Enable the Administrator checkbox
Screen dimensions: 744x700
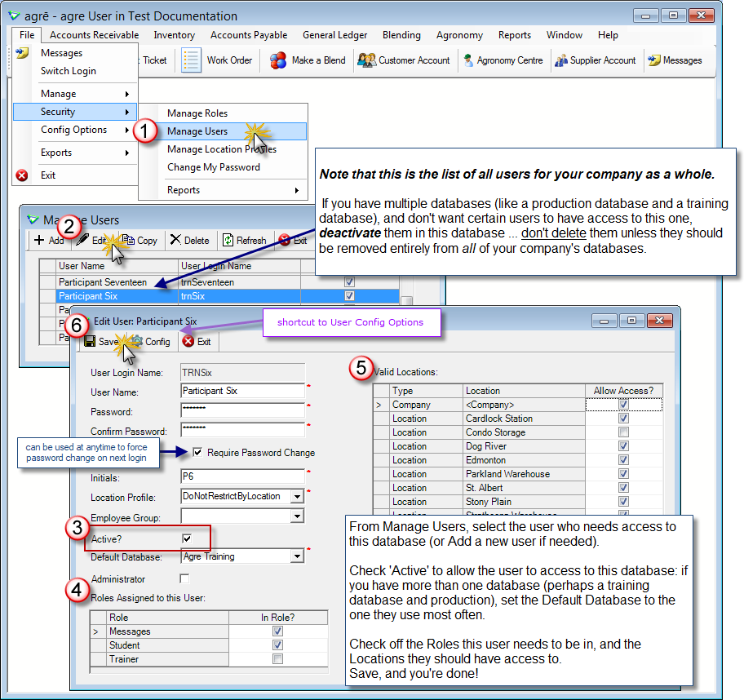(184, 578)
